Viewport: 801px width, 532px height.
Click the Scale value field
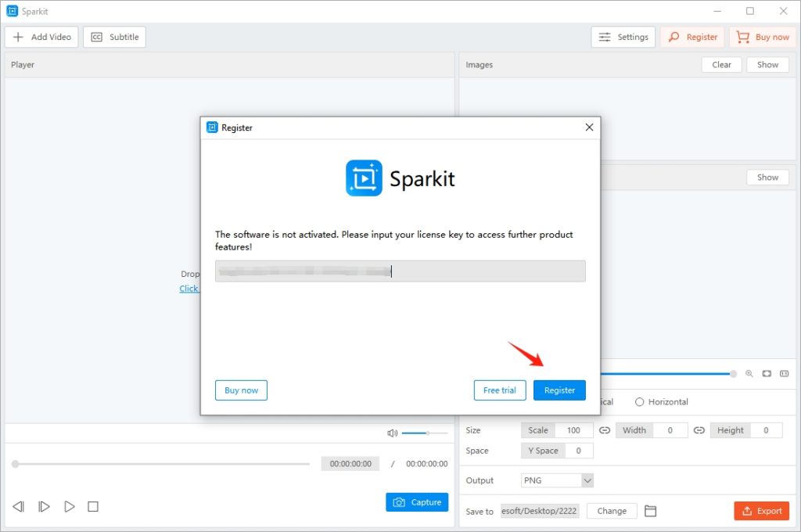[x=573, y=430]
